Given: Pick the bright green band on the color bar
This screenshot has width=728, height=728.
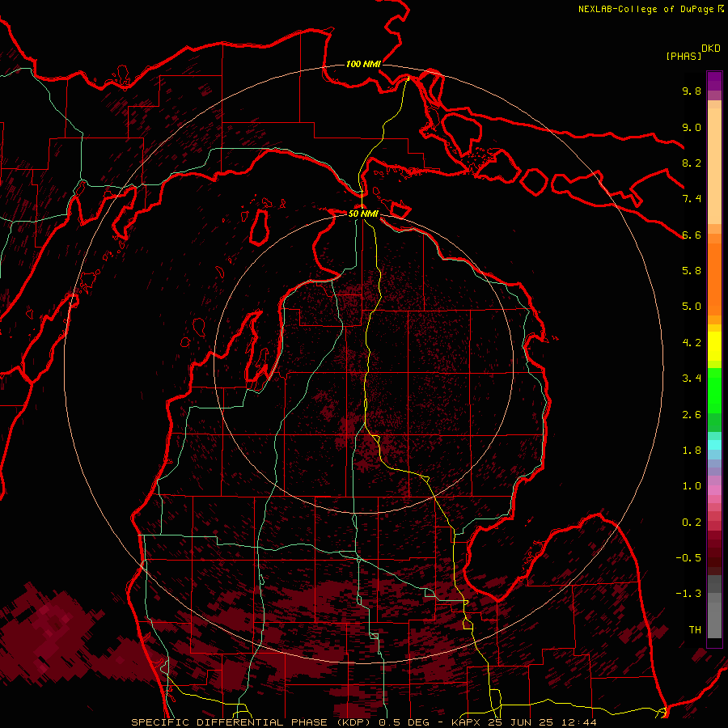Looking at the screenshot, I should pos(714,391).
